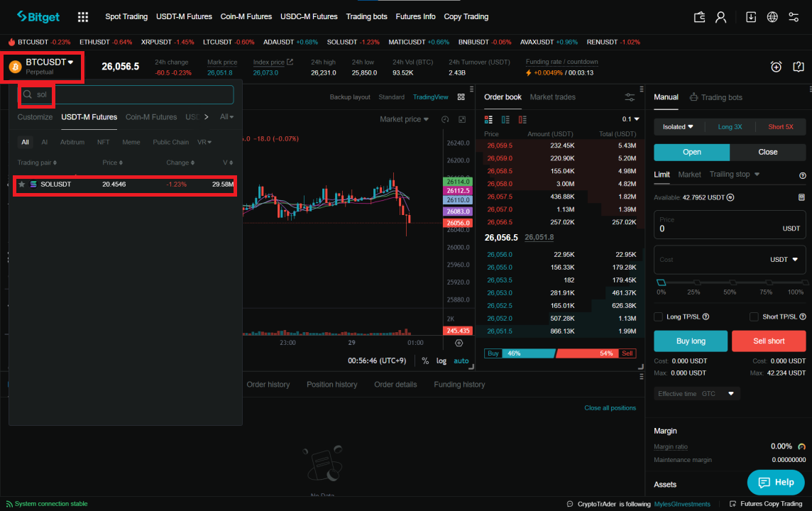Open the All filter dropdown in pair list
The height and width of the screenshot is (511, 812).
(226, 117)
